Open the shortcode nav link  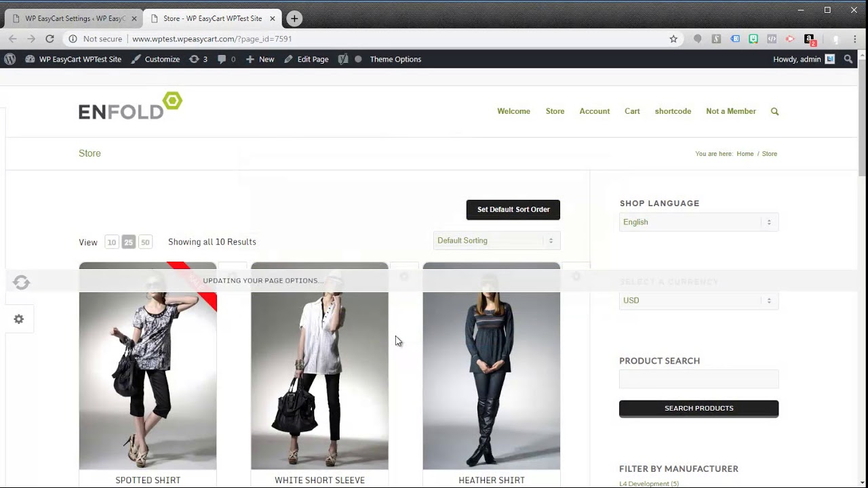(673, 111)
